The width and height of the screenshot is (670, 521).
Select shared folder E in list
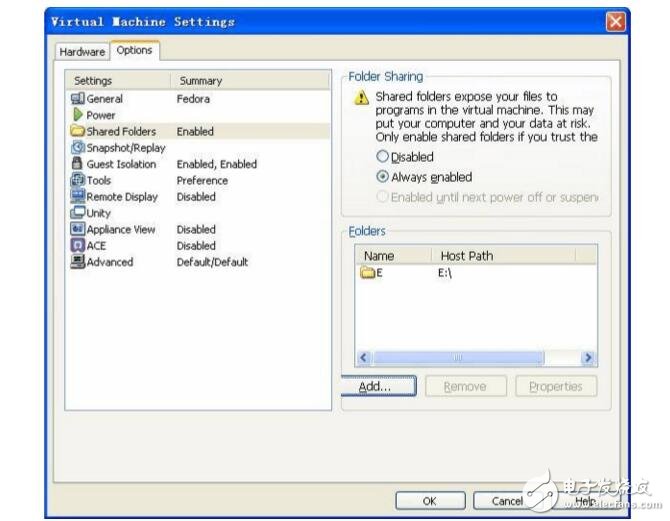pos(373,273)
